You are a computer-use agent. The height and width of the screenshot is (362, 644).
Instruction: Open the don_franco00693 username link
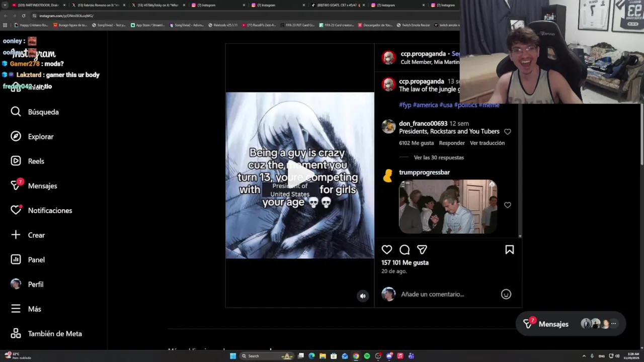423,124
